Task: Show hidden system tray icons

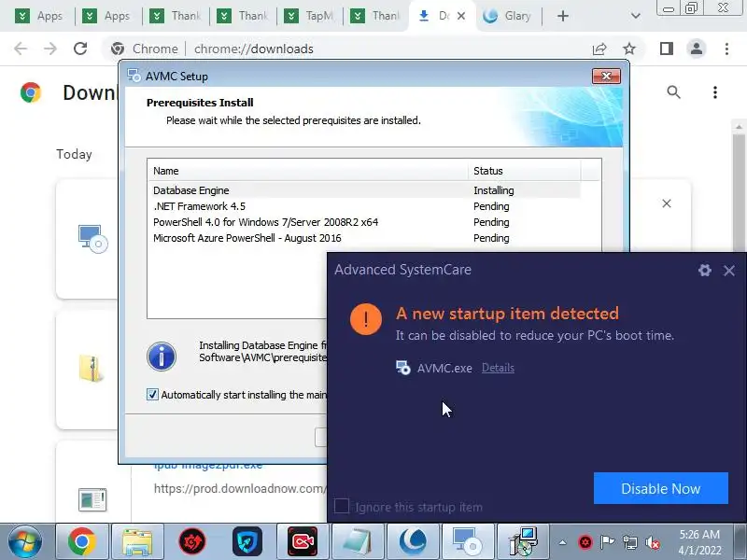Action: click(563, 542)
